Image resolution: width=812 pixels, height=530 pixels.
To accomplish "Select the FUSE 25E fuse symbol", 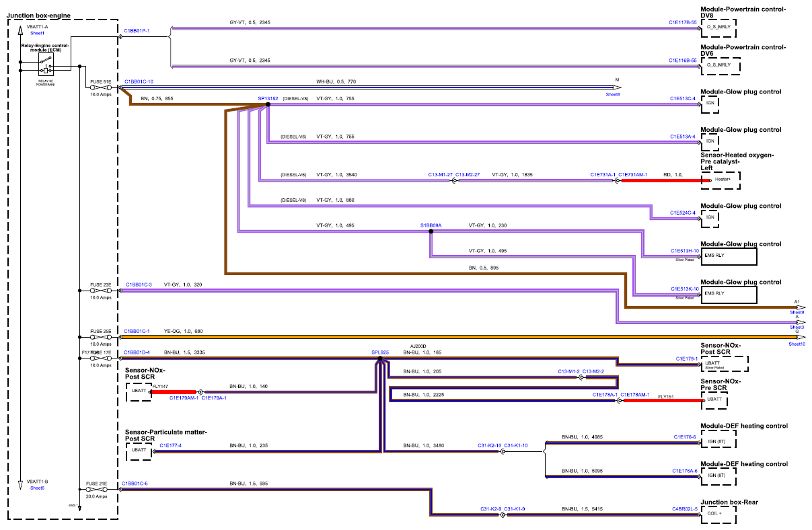I will click(x=100, y=337).
